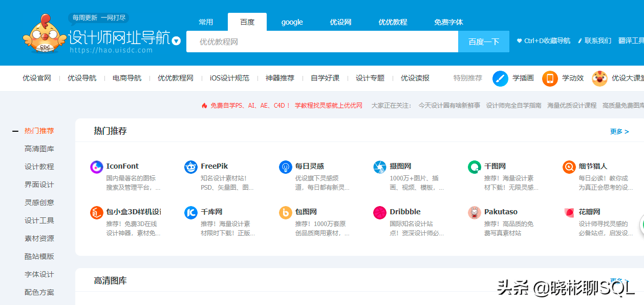Click the 摄图网 shutter icon
The height and width of the screenshot is (305, 644).
pos(380,167)
